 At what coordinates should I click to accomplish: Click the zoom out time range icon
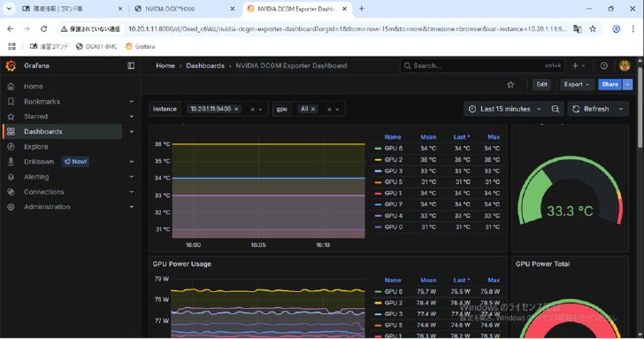point(556,109)
